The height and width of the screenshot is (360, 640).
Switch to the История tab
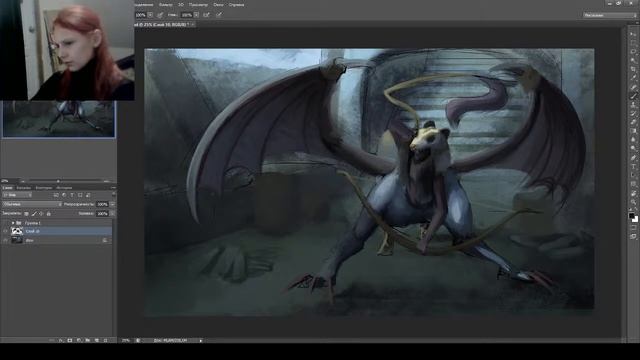point(64,188)
